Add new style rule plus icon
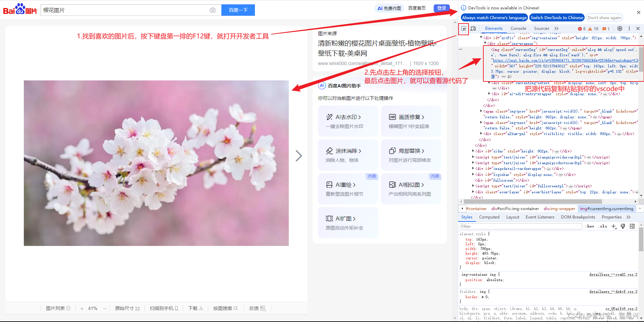644x322 pixels. tap(614, 227)
